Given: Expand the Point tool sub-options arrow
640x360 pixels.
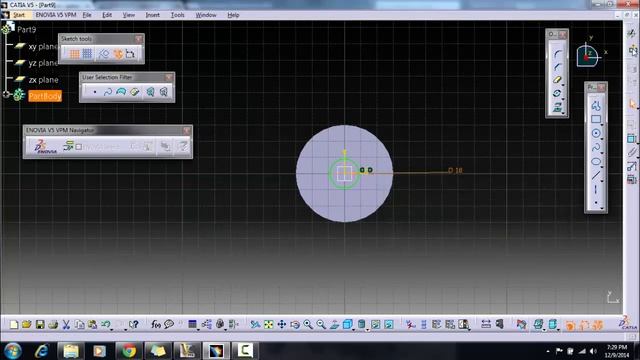Looking at the screenshot, I should (x=602, y=208).
